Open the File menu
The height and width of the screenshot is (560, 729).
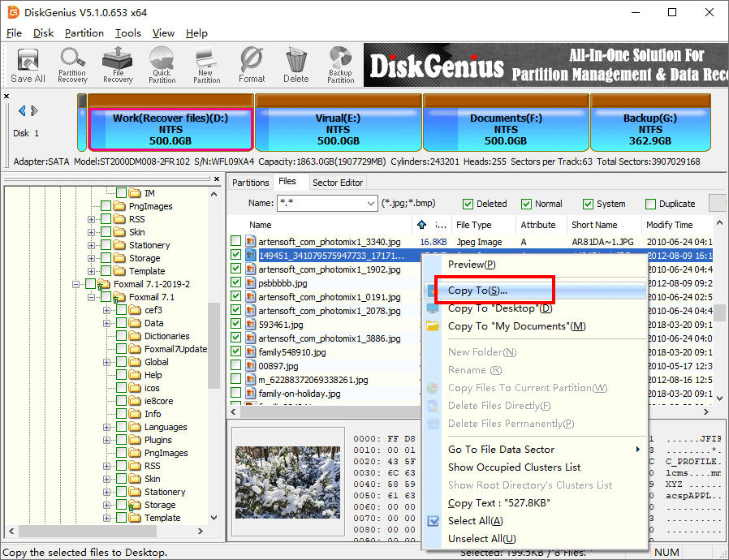(x=14, y=33)
